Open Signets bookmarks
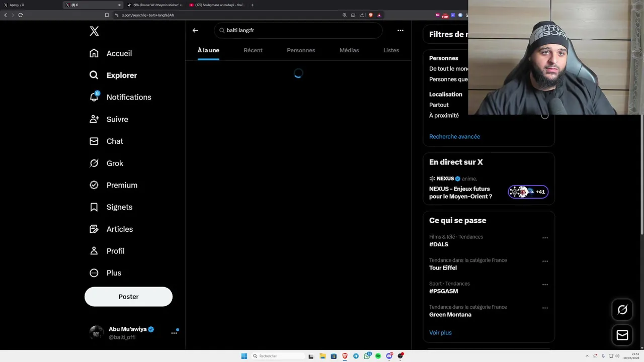 (111, 207)
